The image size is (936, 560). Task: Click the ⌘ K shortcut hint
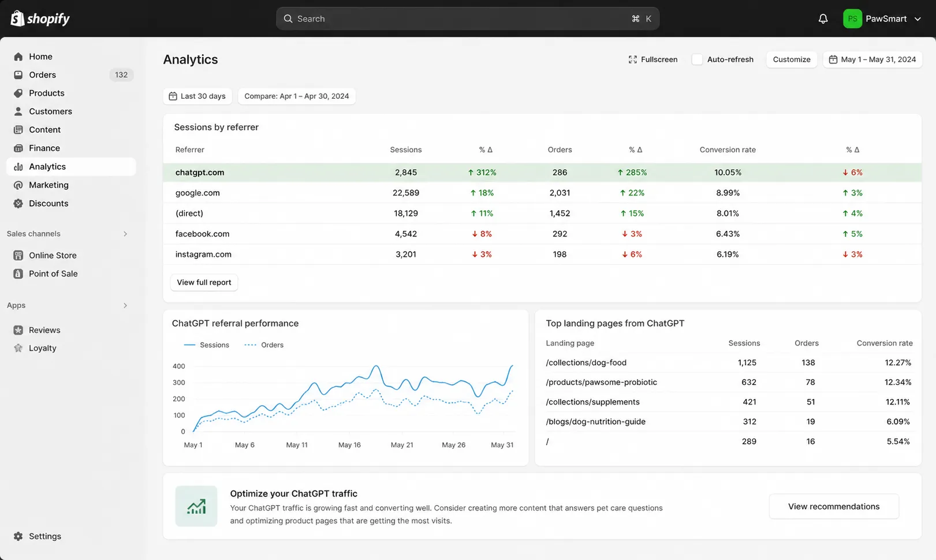[642, 18]
